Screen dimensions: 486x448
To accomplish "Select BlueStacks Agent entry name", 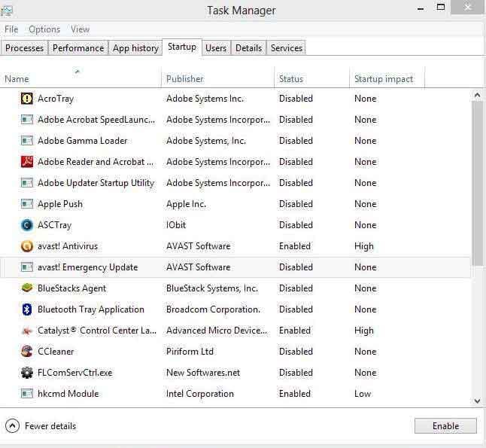I will (x=72, y=288).
